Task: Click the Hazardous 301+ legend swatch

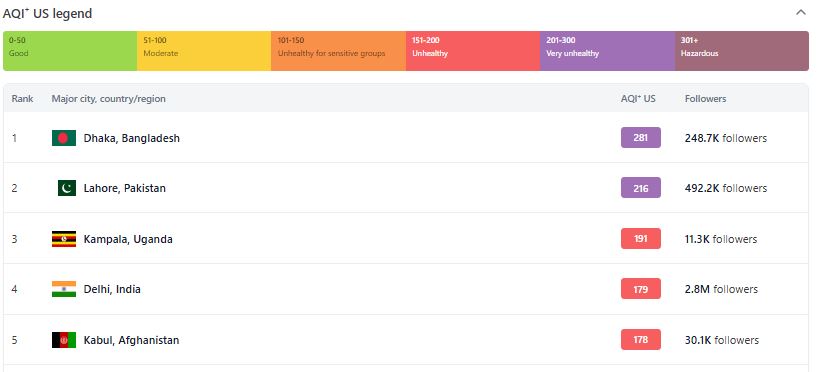Action: click(742, 51)
